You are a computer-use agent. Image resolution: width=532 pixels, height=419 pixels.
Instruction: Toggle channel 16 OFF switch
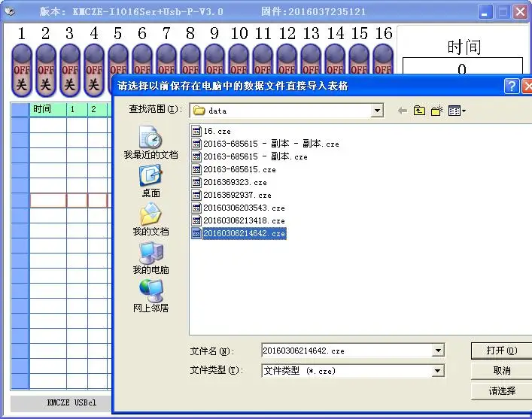point(383,61)
